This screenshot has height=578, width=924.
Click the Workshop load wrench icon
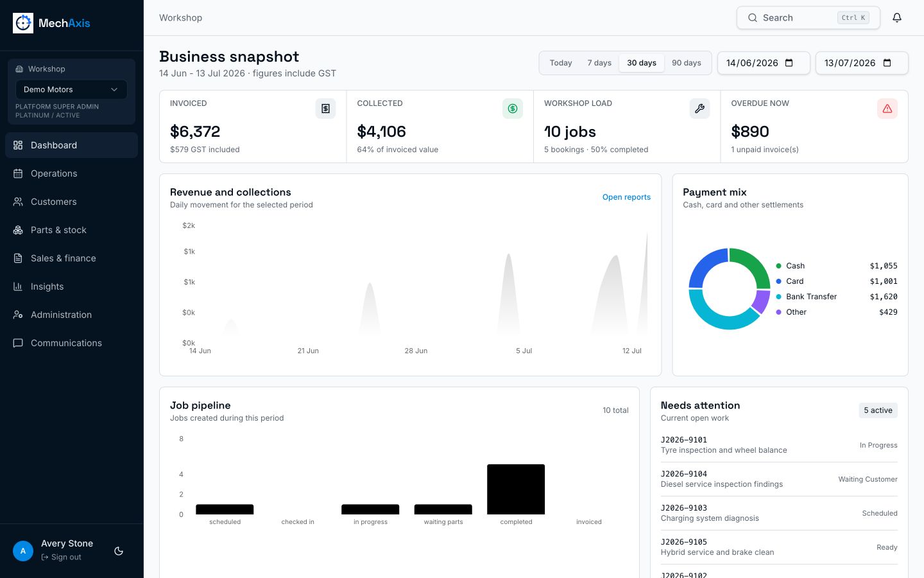click(700, 109)
